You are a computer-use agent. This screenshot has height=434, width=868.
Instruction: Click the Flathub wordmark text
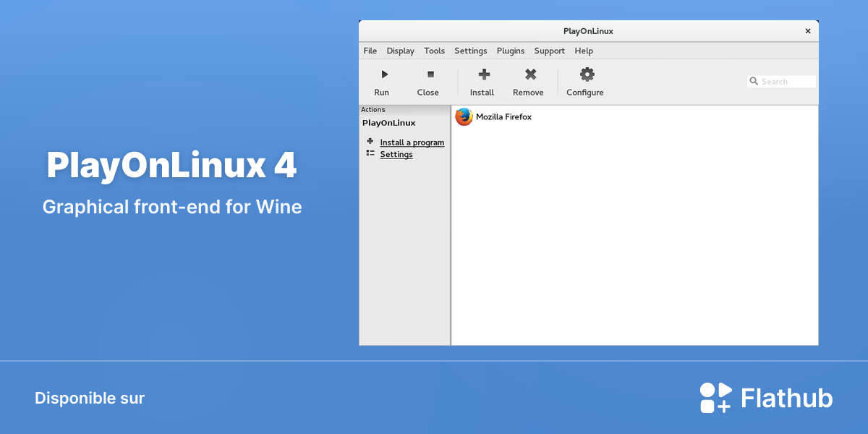[787, 399]
